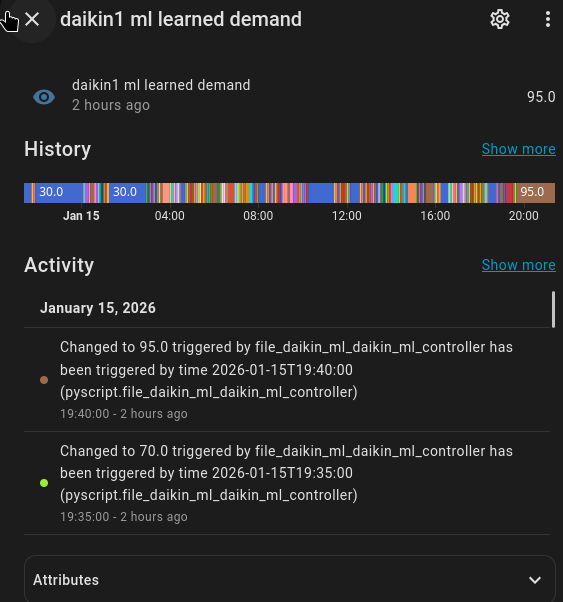Click the 'daikin1 ml learned demand' entity row label

161,85
